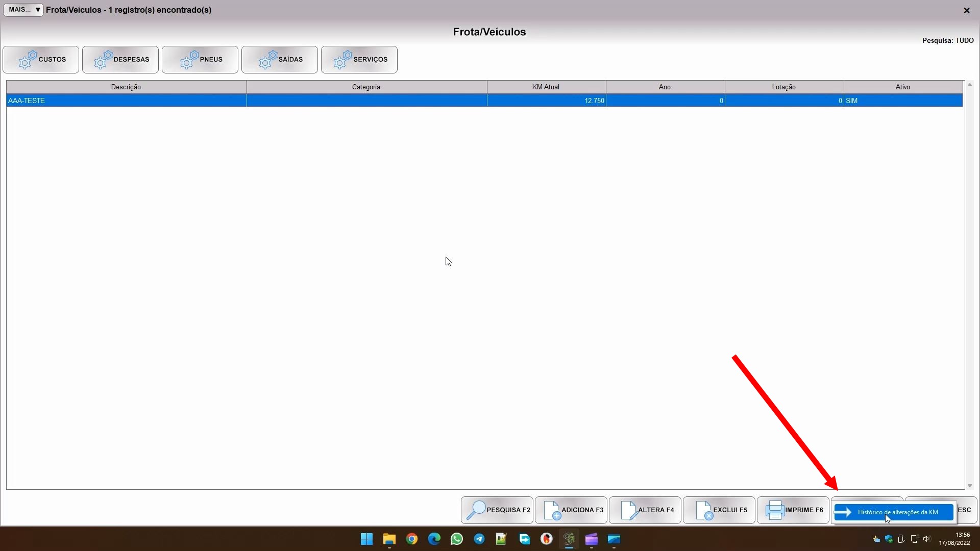Click the PESQUISA F2 magnifier button
980x551 pixels.
497,510
